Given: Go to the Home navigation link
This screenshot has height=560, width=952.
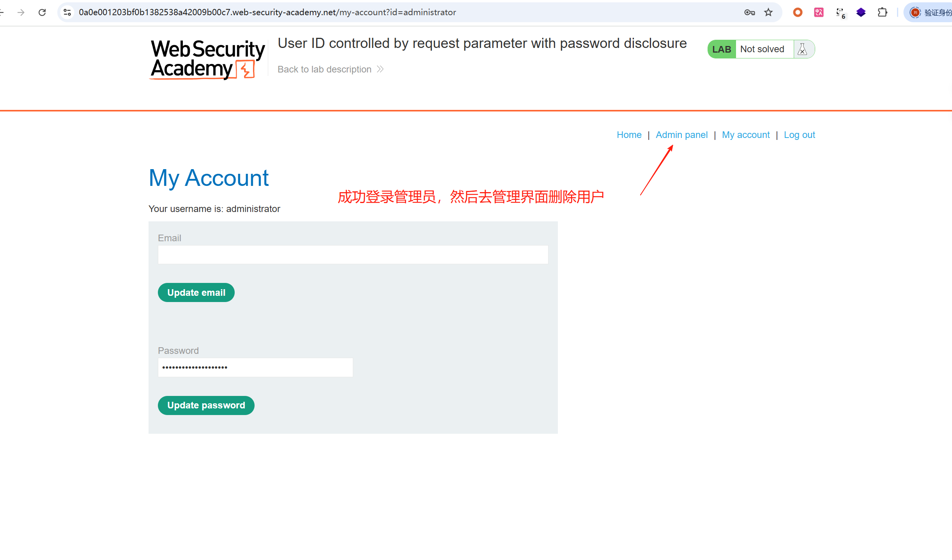Looking at the screenshot, I should pyautogui.click(x=629, y=135).
